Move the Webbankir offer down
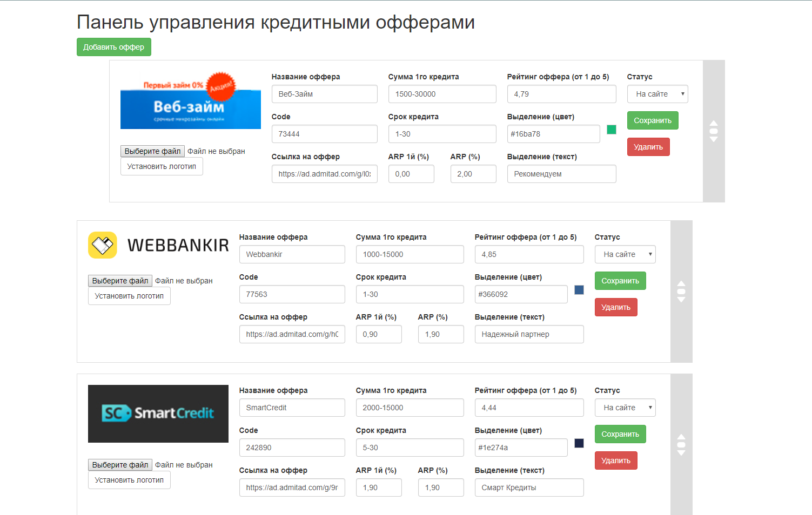812x515 pixels. [681, 299]
